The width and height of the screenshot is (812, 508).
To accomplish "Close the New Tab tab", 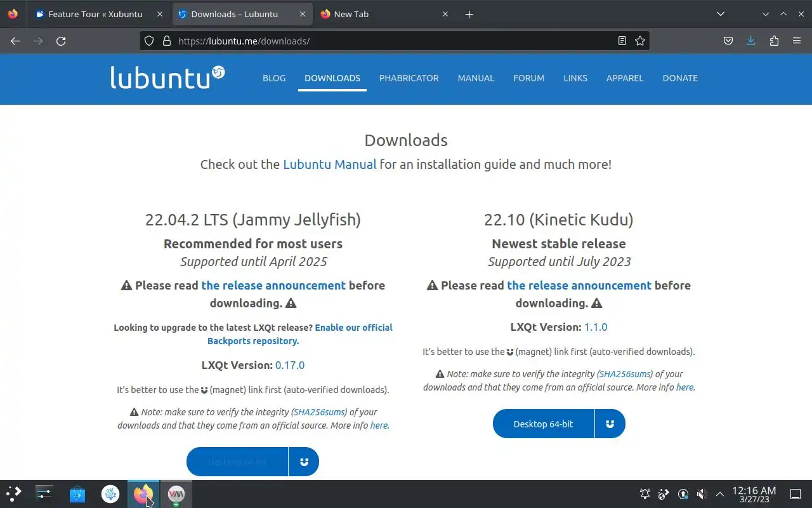I will coord(445,14).
